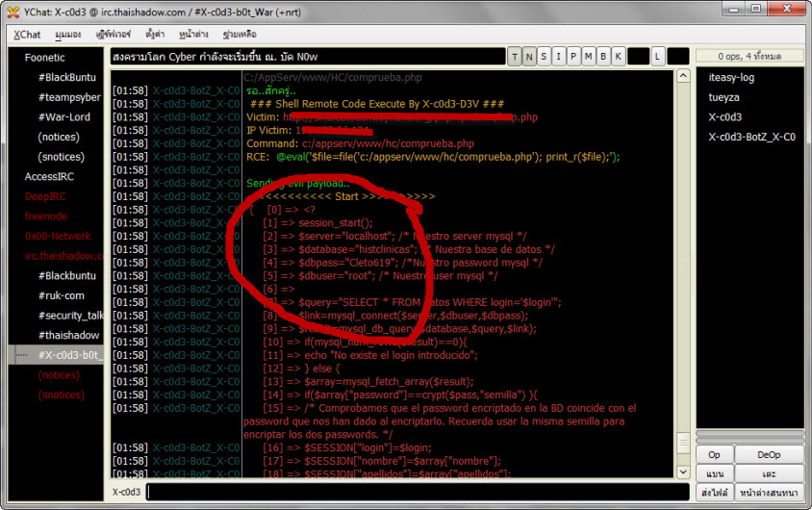Image resolution: width=812 pixels, height=510 pixels.
Task: Open the white (notices) tab under #War-Lord
Action: tap(59, 137)
